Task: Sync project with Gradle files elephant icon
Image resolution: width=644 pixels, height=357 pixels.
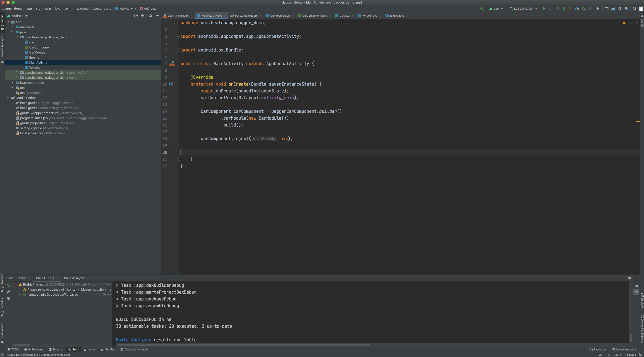Action: click(x=613, y=9)
